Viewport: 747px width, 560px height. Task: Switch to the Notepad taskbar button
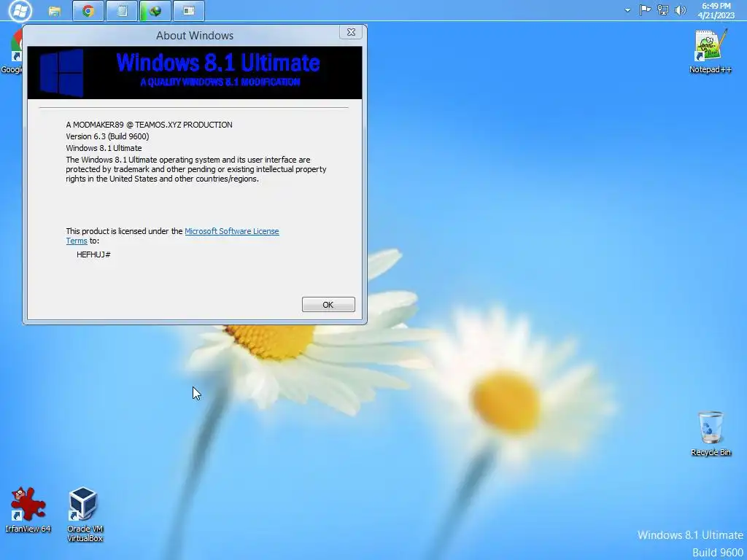pyautogui.click(x=122, y=10)
